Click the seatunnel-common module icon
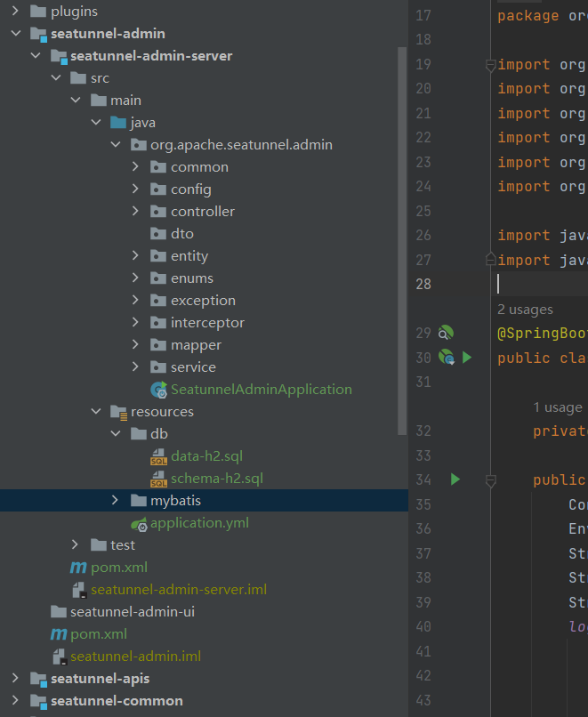 tap(38, 702)
